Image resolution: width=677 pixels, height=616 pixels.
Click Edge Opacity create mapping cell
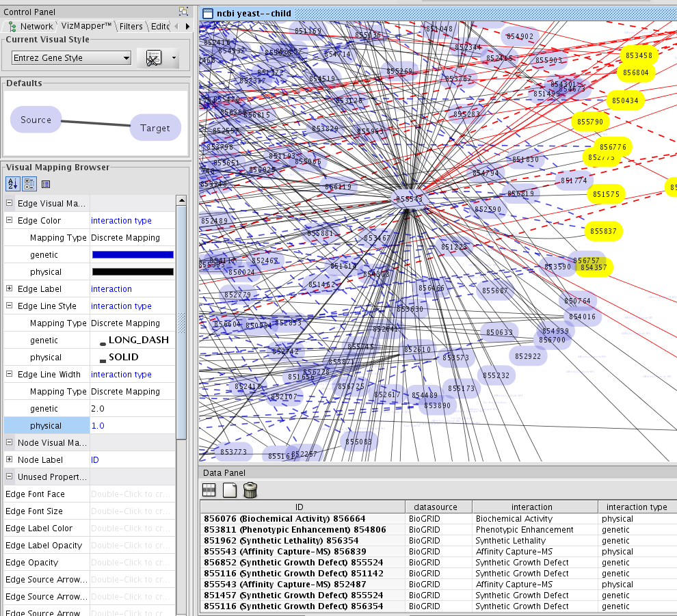click(133, 563)
